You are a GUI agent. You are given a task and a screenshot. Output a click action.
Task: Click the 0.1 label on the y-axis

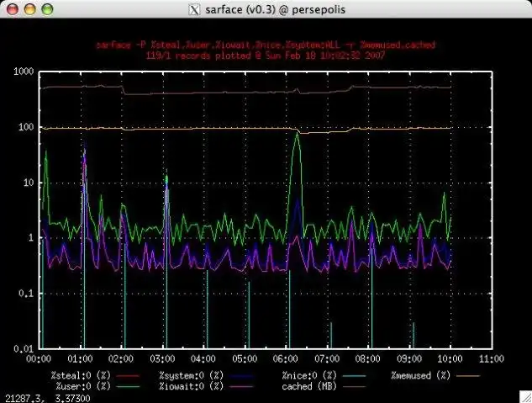(26, 294)
